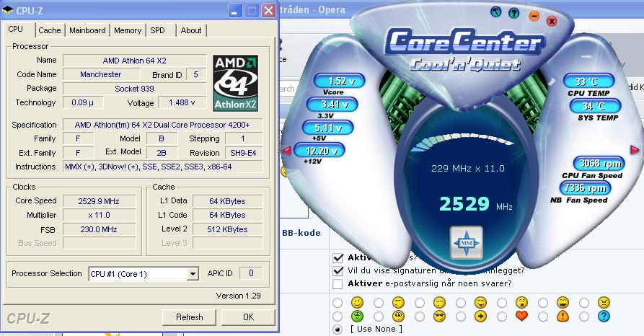
Task: Click the Package value 'Socket 939'
Action: click(x=134, y=89)
